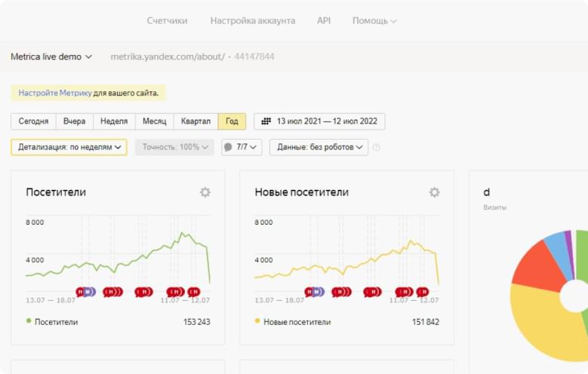Image resolution: width=588 pixels, height=374 pixels.
Task: Go to Счетчики in top navigation
Action: (x=167, y=20)
